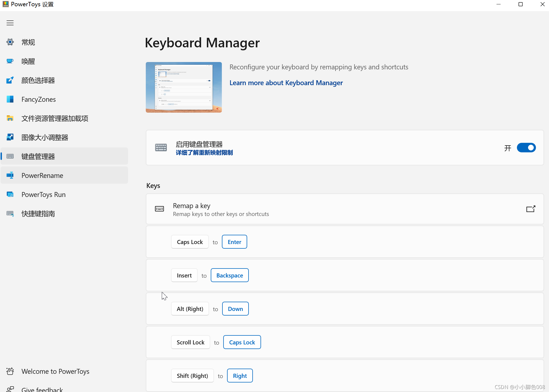Click the Welcome to PowerToys icon
The width and height of the screenshot is (549, 392).
[x=10, y=371]
